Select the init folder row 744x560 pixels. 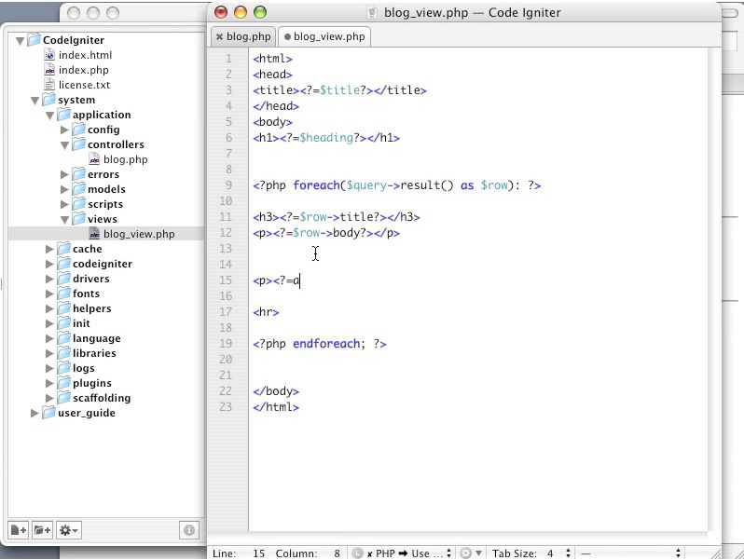[x=105, y=323]
